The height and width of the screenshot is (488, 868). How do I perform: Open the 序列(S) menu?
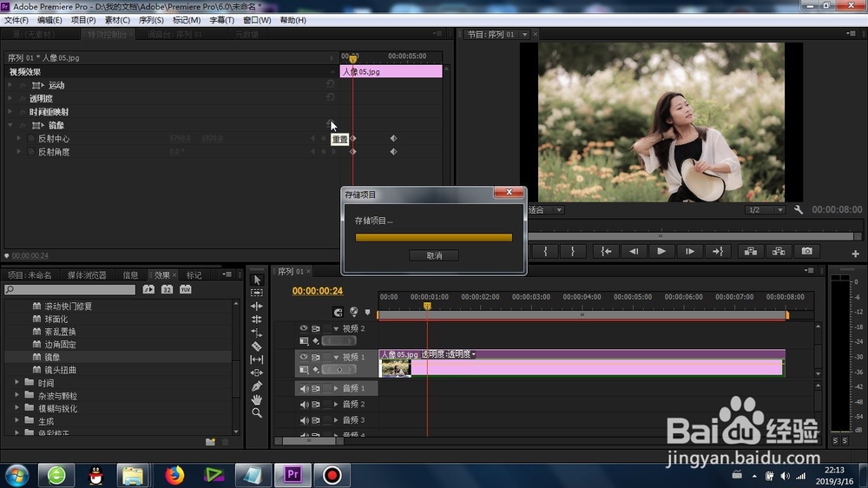[x=150, y=20]
